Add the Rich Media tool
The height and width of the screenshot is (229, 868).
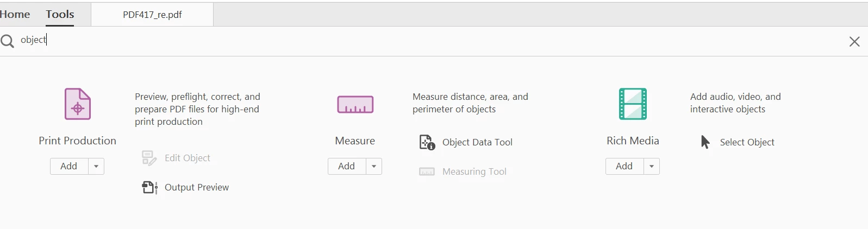tap(624, 166)
